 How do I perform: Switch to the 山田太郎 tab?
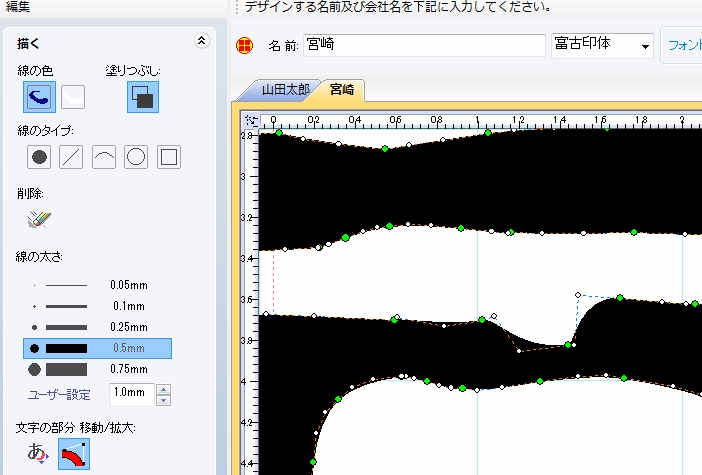(x=286, y=90)
